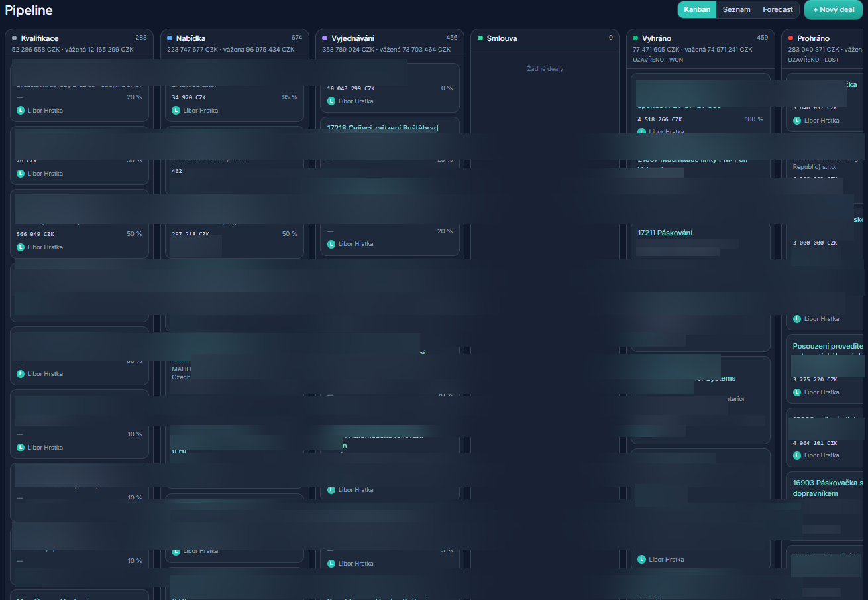
Task: Click the gray dot beside Kvalifikace
Action: click(x=15, y=38)
